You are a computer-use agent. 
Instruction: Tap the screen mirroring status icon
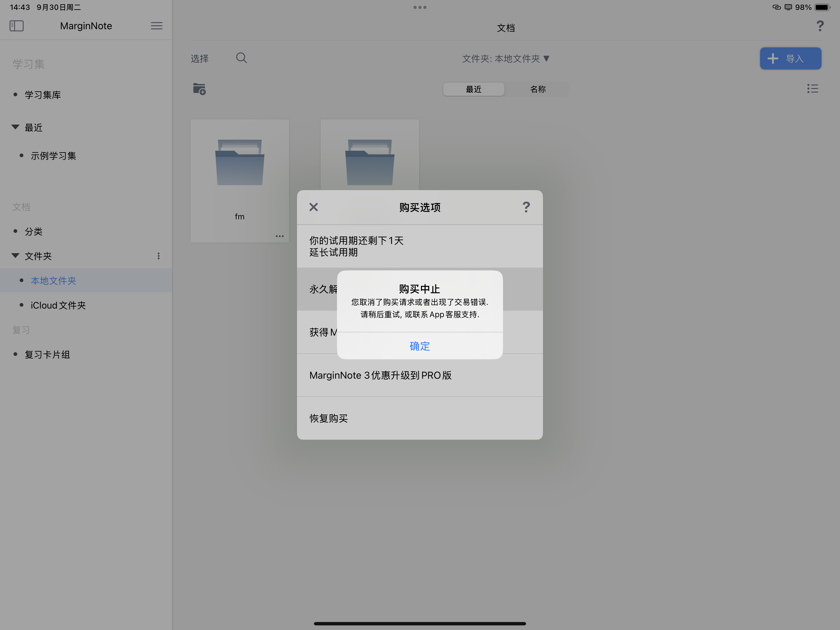(788, 7)
